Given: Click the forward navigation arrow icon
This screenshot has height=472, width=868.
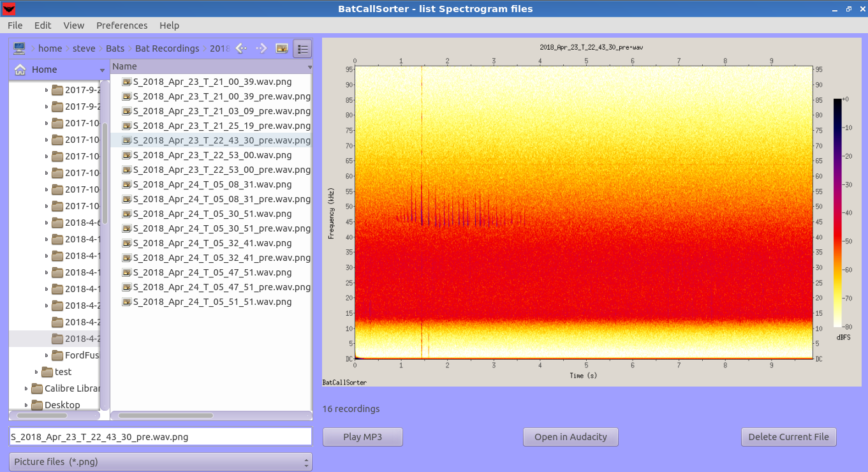Looking at the screenshot, I should 261,48.
